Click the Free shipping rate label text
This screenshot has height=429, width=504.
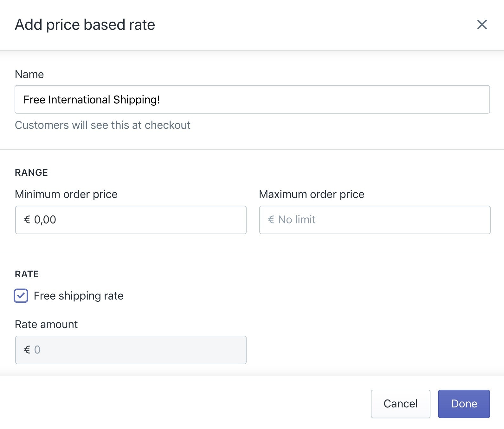(x=78, y=296)
